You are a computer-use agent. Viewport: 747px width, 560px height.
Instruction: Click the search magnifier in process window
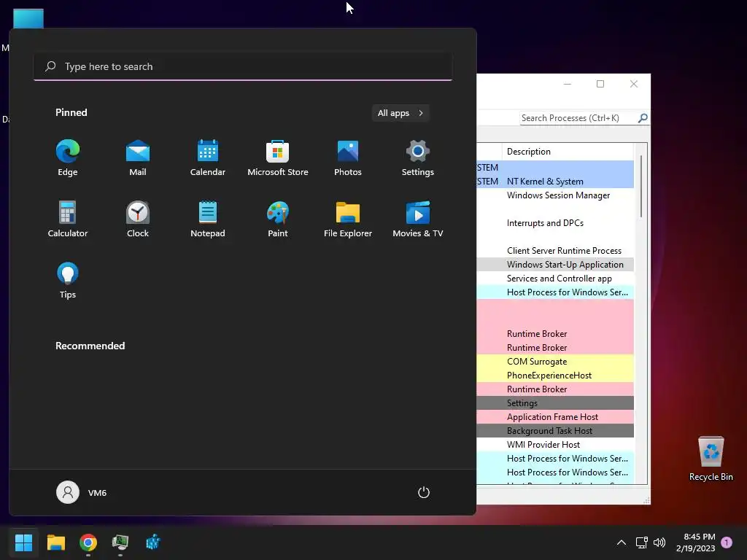click(x=643, y=117)
